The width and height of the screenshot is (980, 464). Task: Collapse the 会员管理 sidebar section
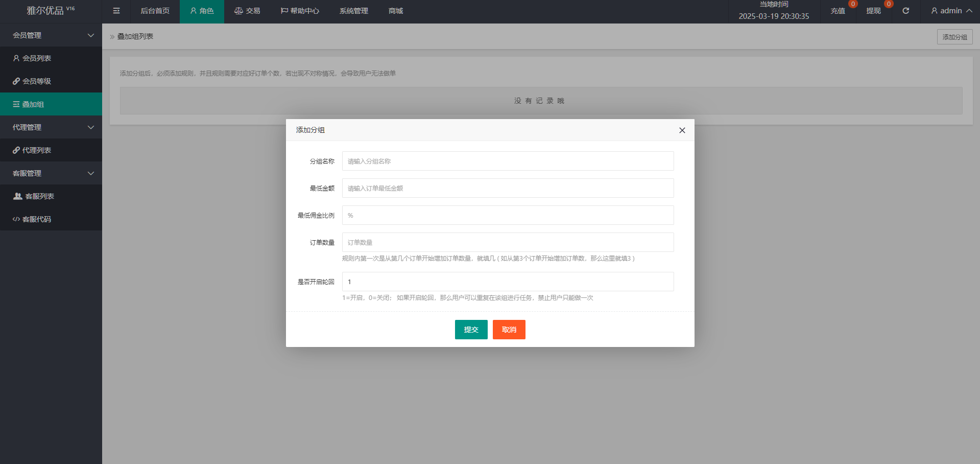[51, 35]
